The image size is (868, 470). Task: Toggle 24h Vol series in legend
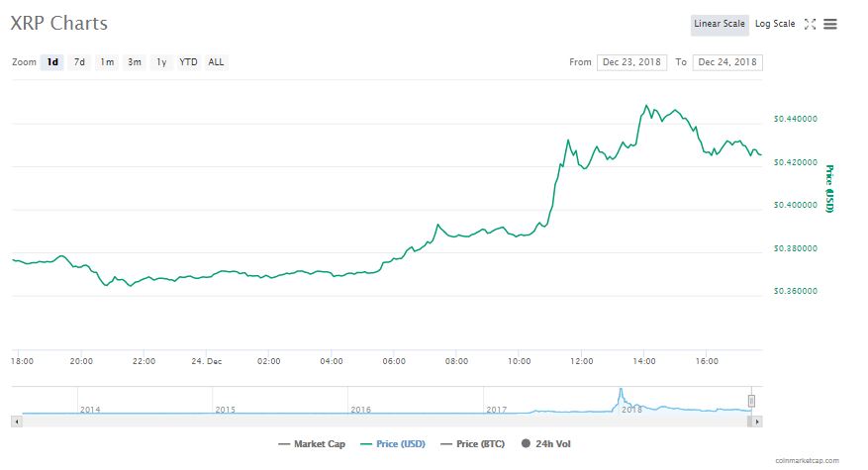click(545, 444)
